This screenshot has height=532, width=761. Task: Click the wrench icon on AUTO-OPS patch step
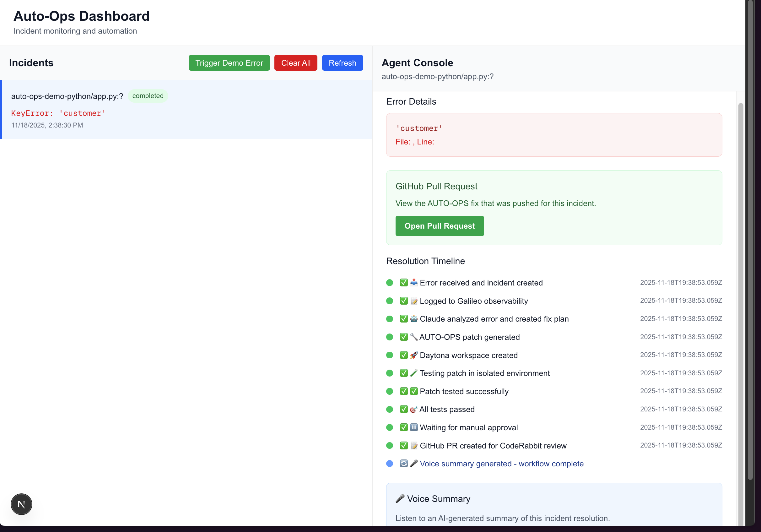414,337
